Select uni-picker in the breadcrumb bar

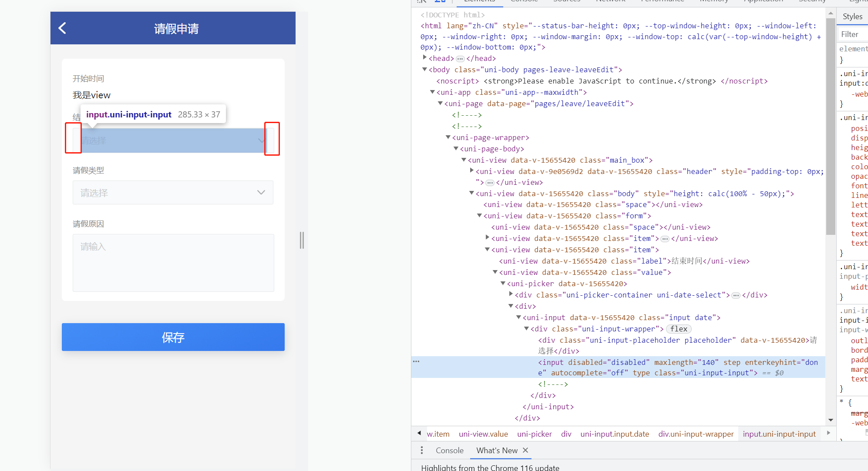[534, 434]
